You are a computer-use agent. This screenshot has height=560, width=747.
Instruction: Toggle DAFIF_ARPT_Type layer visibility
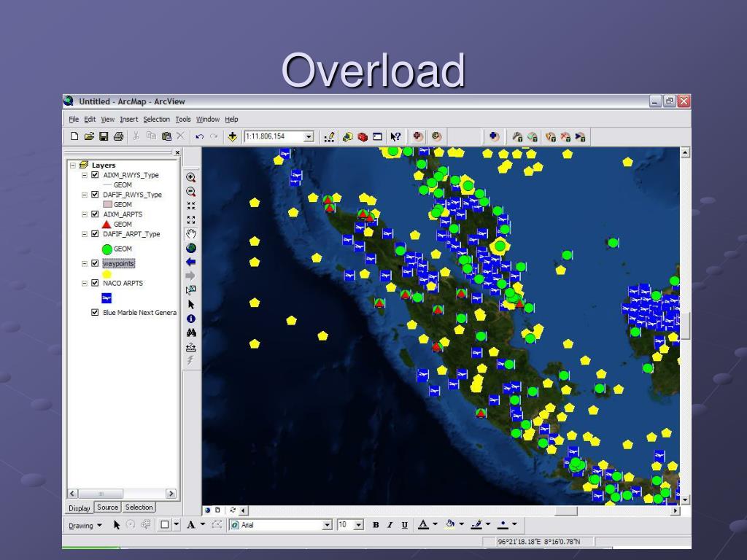click(95, 234)
